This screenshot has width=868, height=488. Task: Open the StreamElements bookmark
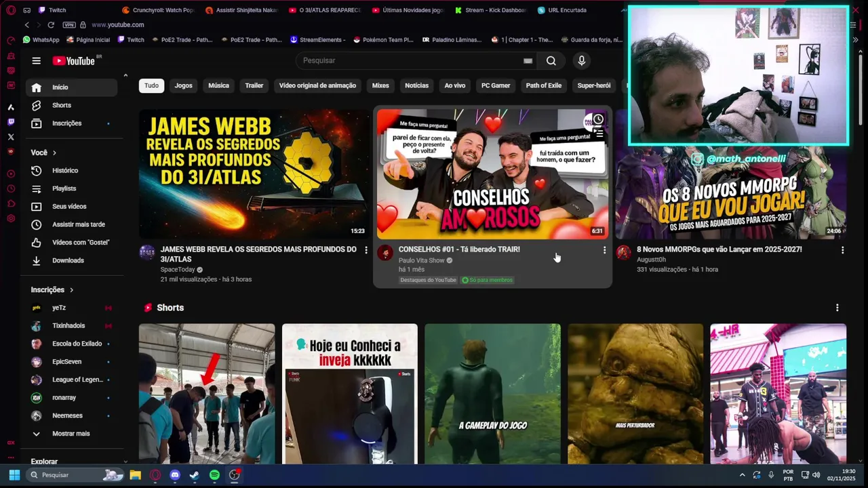pos(317,40)
